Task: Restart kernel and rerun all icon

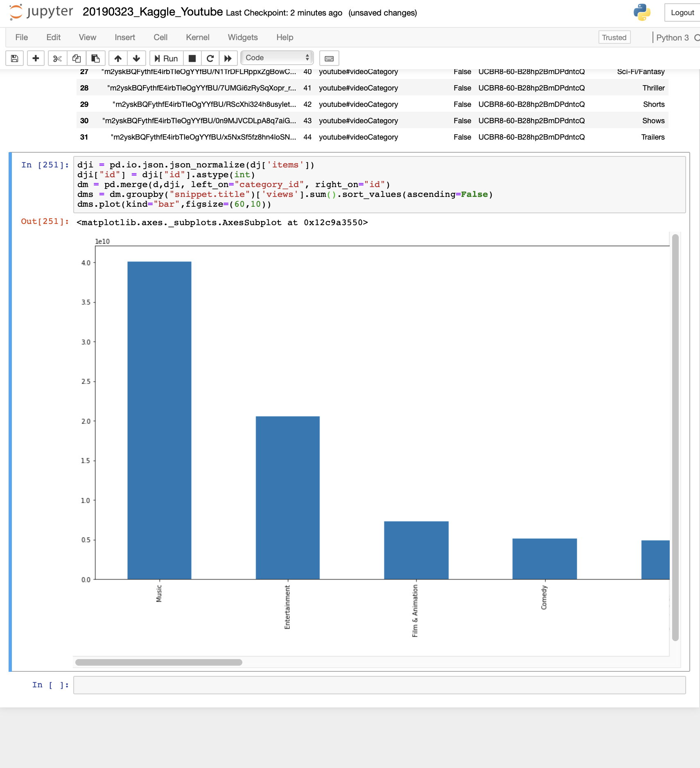Action: [228, 58]
